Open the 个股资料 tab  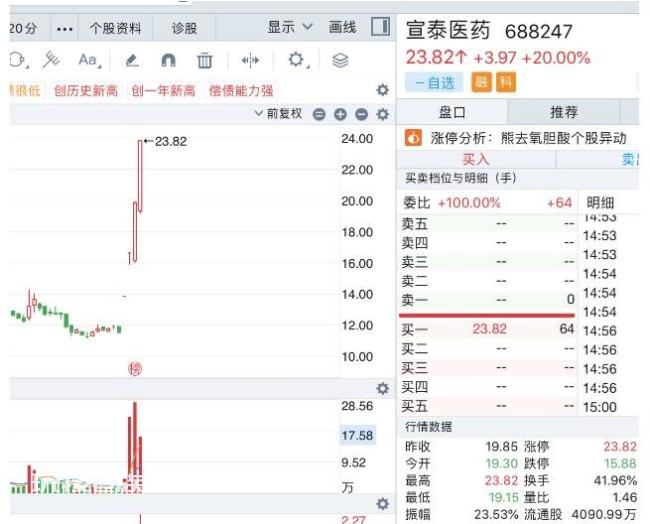(x=115, y=28)
